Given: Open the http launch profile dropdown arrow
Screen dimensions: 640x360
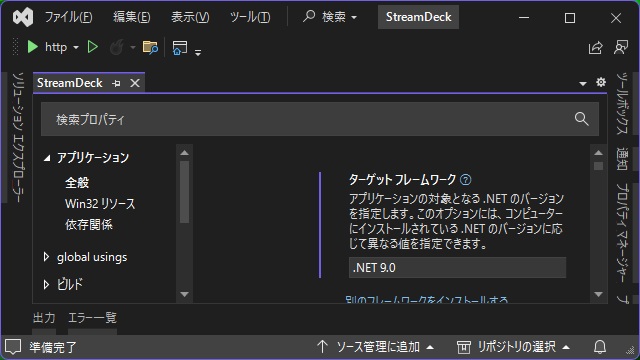Looking at the screenshot, I should [x=76, y=47].
